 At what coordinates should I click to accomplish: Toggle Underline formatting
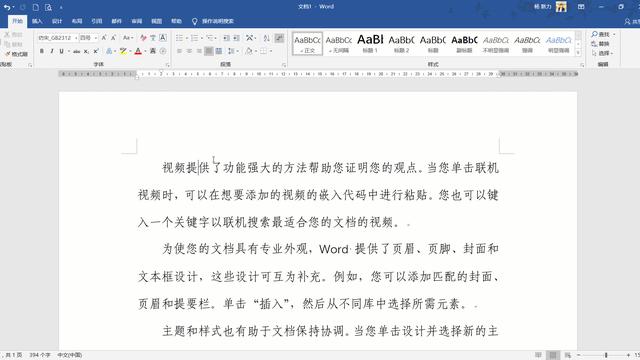[x=62, y=51]
